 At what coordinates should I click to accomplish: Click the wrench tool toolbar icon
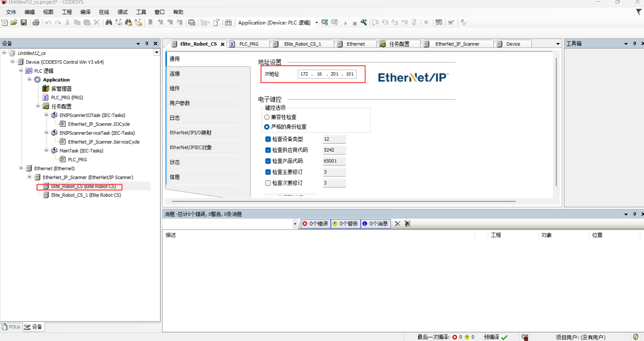(364, 23)
